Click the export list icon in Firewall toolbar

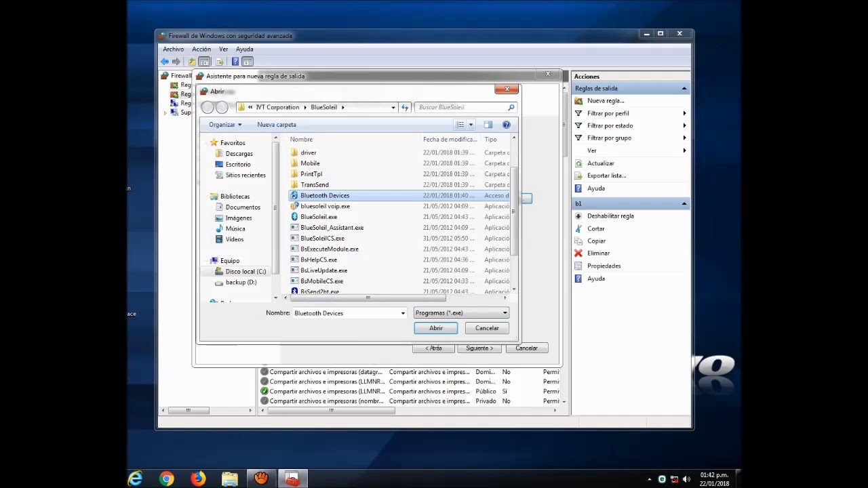click(219, 62)
